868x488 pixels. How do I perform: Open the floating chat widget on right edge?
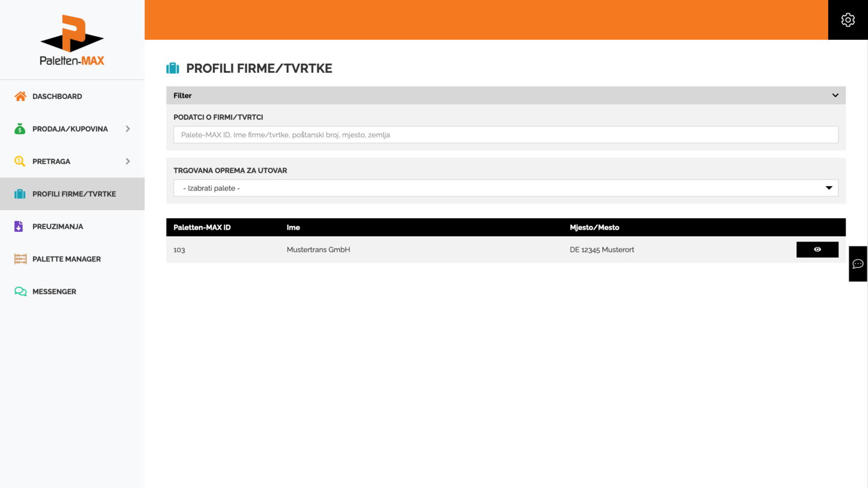(x=858, y=264)
